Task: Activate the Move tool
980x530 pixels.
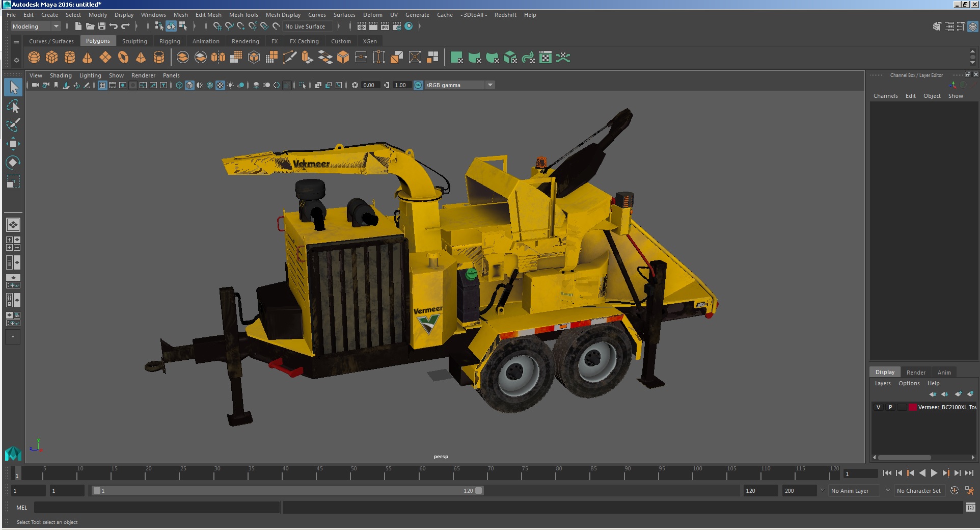Action: pyautogui.click(x=13, y=143)
